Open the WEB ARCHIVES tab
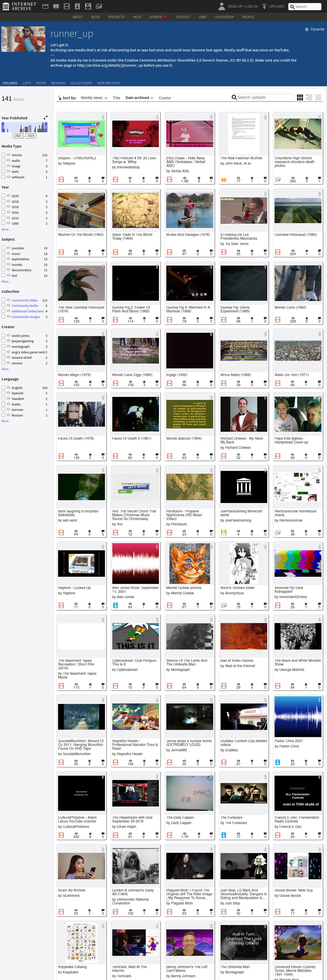Viewport: 327px width, 980px height. pyautogui.click(x=108, y=83)
